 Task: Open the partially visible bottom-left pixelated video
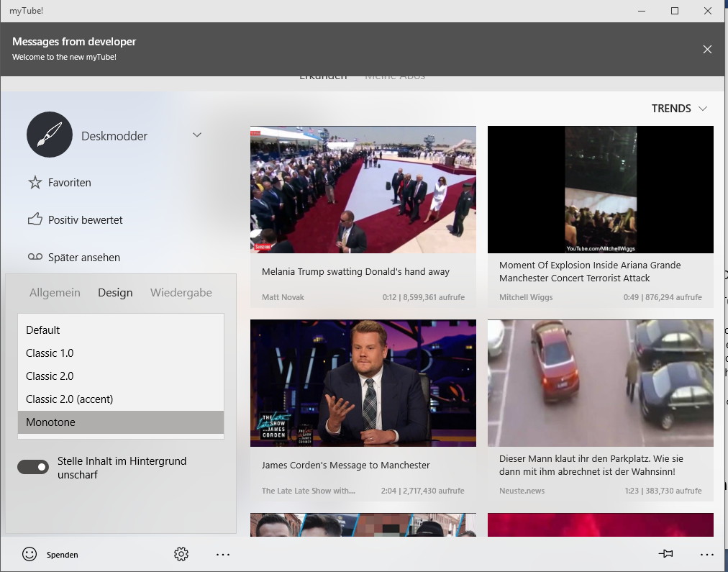tap(363, 525)
